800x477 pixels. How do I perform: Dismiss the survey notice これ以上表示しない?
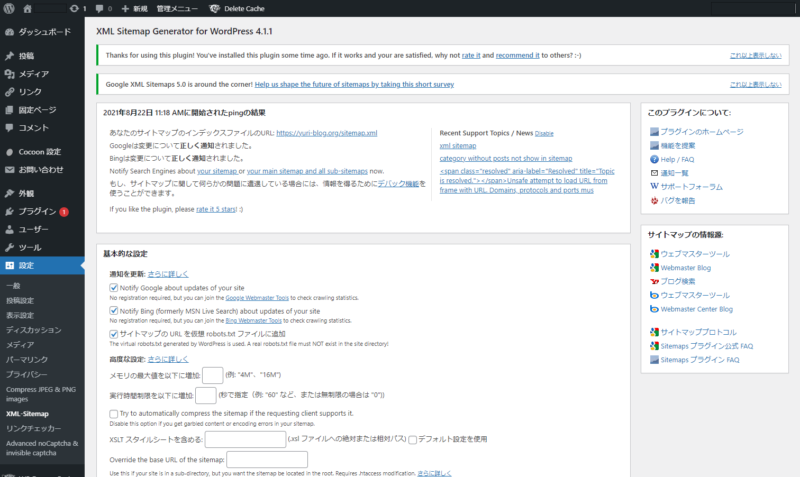pyautogui.click(x=755, y=84)
